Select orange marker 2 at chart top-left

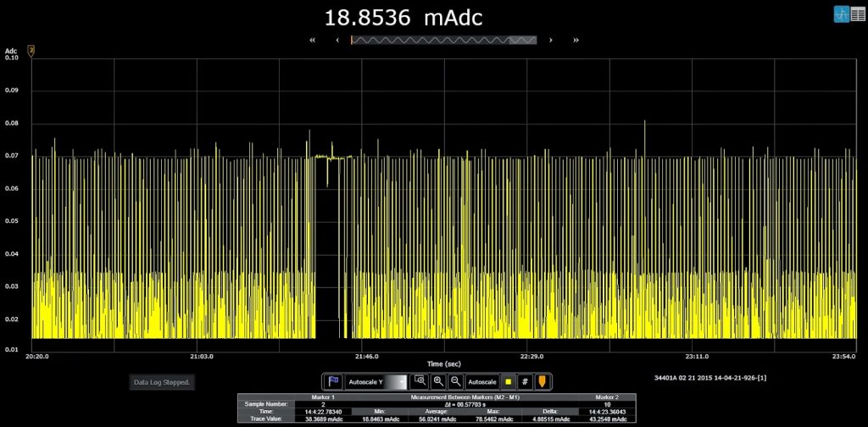pos(31,51)
